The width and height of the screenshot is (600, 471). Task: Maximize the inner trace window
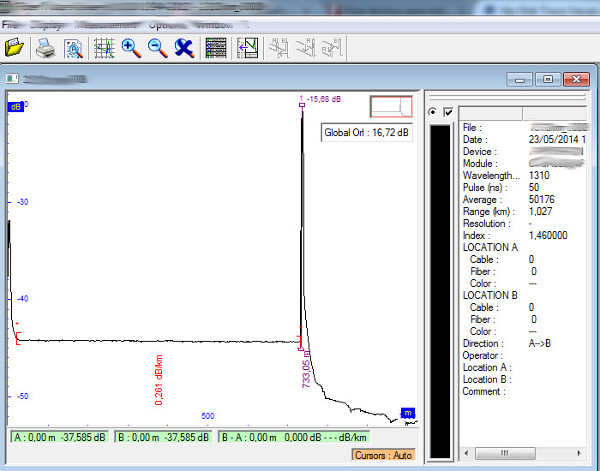point(548,79)
